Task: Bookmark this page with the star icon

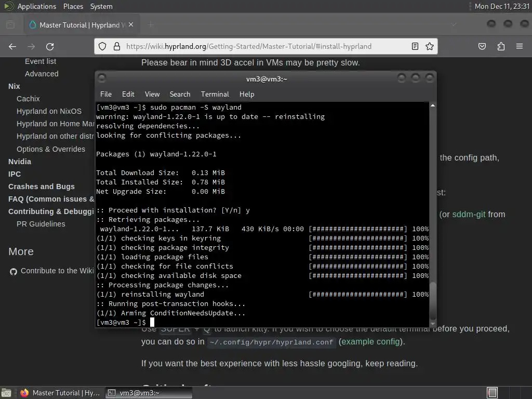Action: [x=430, y=46]
